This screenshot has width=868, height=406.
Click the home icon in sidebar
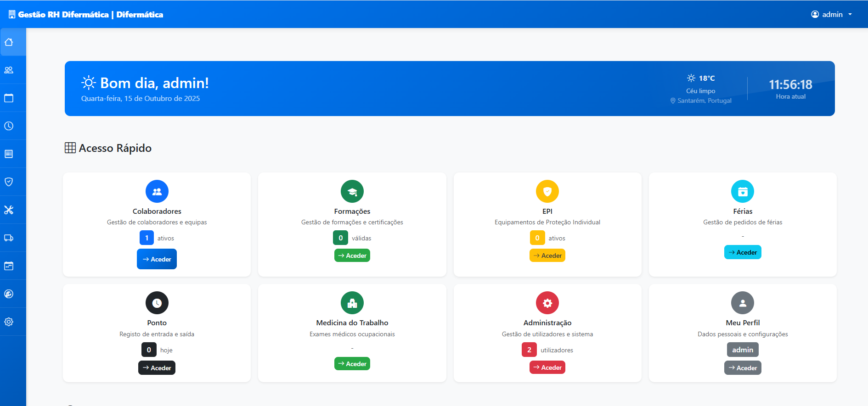9,42
